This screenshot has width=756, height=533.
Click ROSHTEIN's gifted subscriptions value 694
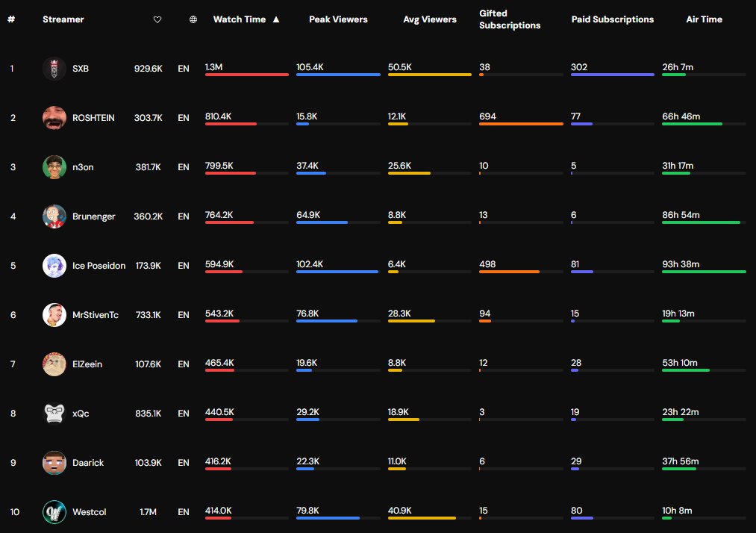click(487, 116)
